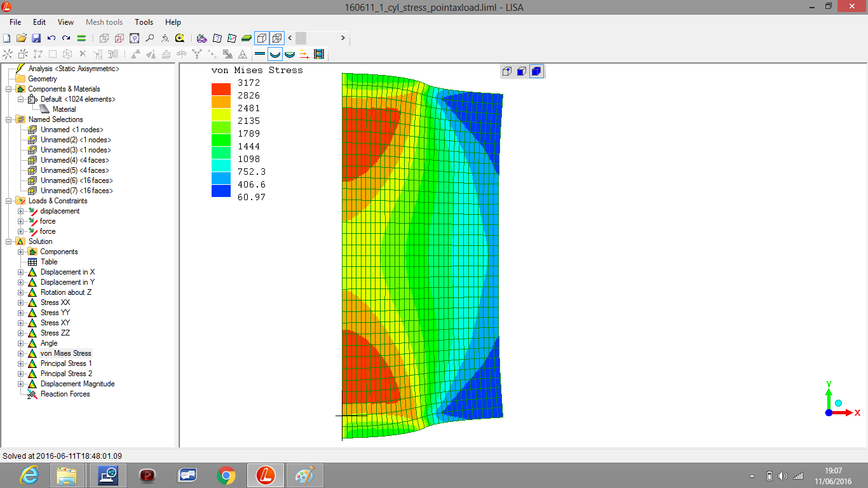Click the Save floppy disk icon
This screenshot has height=488, width=868.
coord(36,38)
